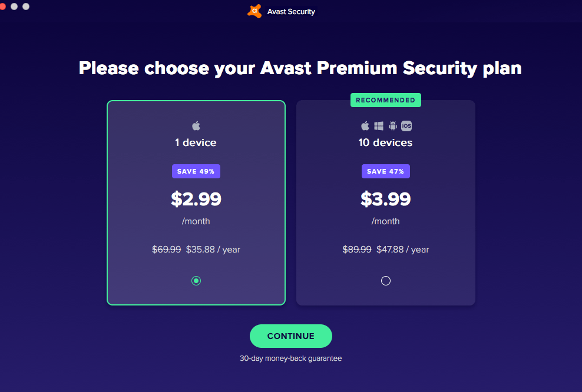Screen dimensions: 582x392
Task: Click the SAVE 47% badge
Action: pos(385,171)
